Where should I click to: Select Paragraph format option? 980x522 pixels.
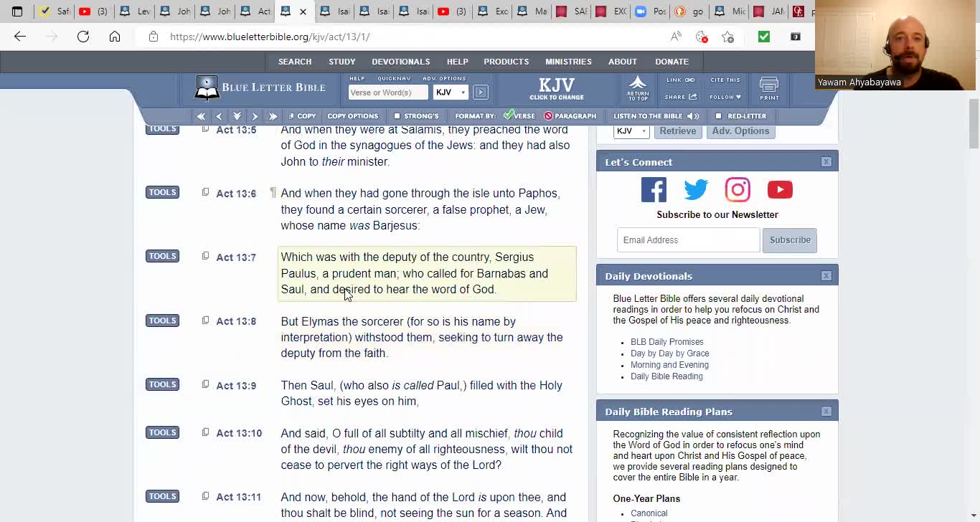570,116
